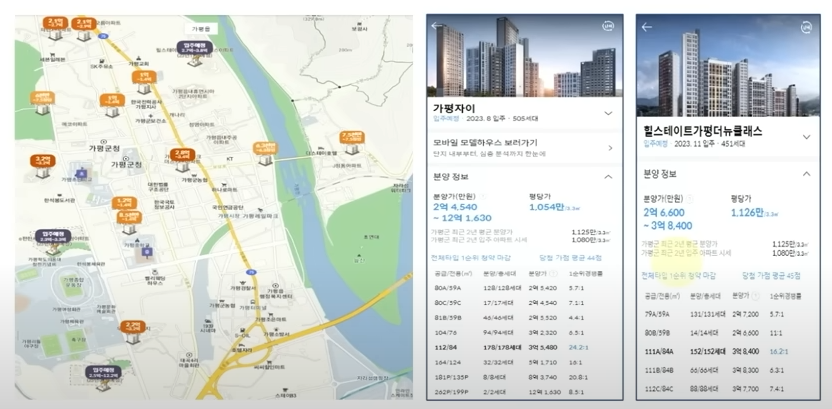Click the help icon in the 가평자이 table 분양가 header
The image size is (832, 409).
[554, 274]
